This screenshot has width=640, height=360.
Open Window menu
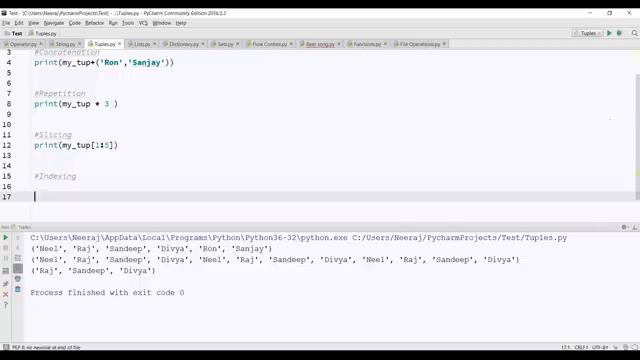[162, 23]
